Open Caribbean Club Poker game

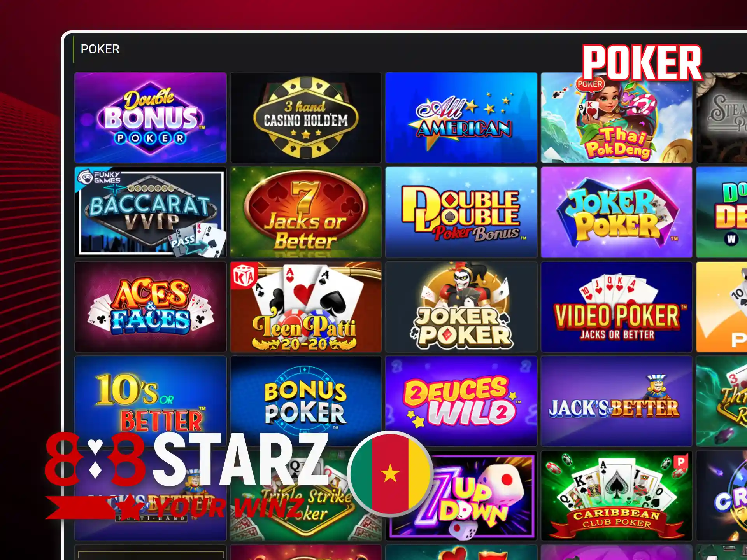click(x=617, y=496)
